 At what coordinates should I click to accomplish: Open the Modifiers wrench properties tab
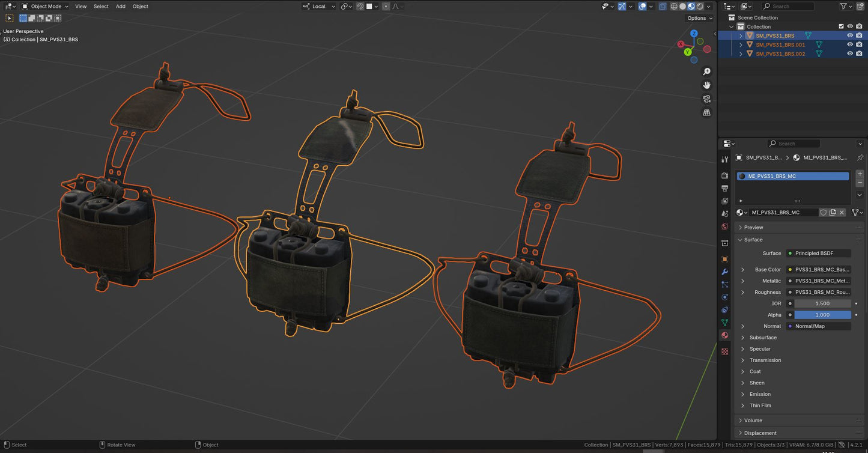pos(725,272)
